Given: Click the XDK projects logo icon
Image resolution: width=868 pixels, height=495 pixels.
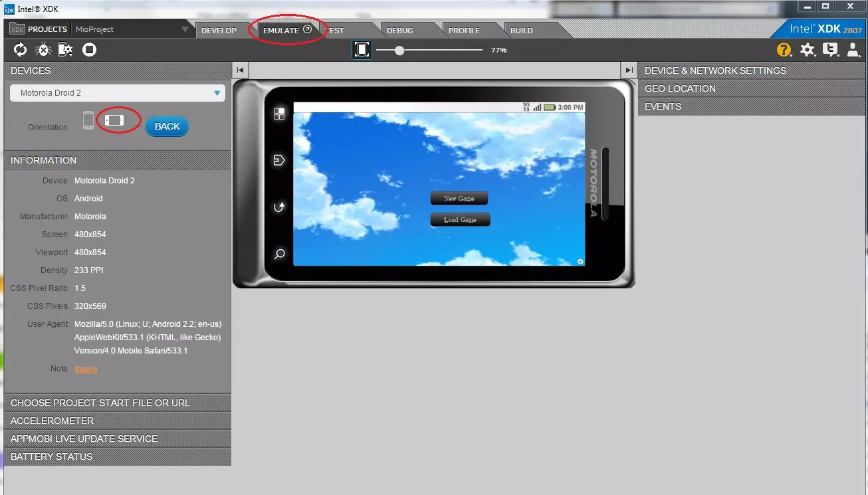Looking at the screenshot, I should (17, 29).
